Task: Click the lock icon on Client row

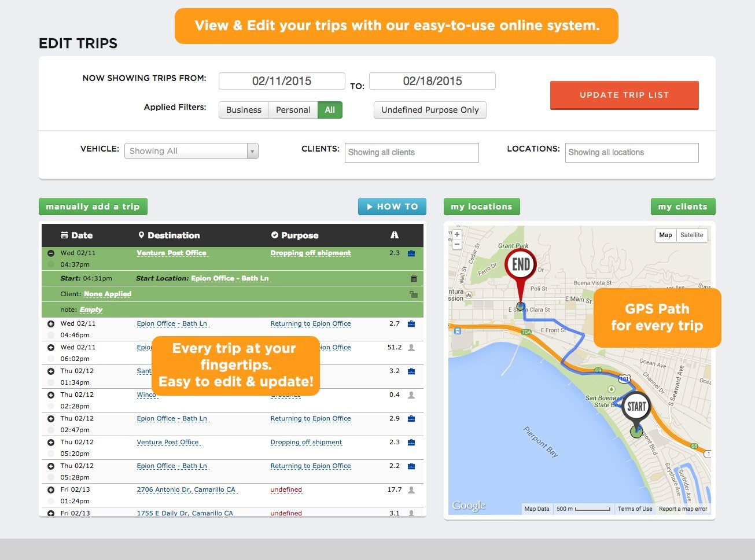Action: pyautogui.click(x=414, y=294)
